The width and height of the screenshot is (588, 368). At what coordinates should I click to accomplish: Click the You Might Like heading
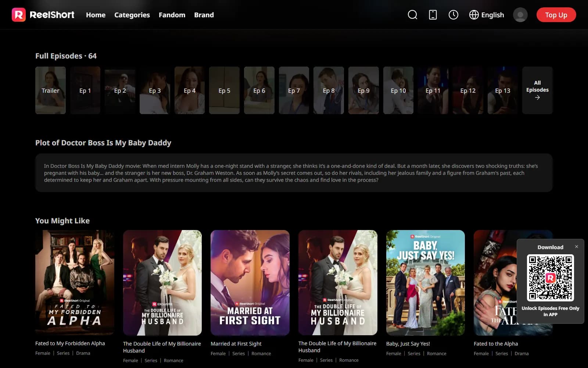coord(62,221)
